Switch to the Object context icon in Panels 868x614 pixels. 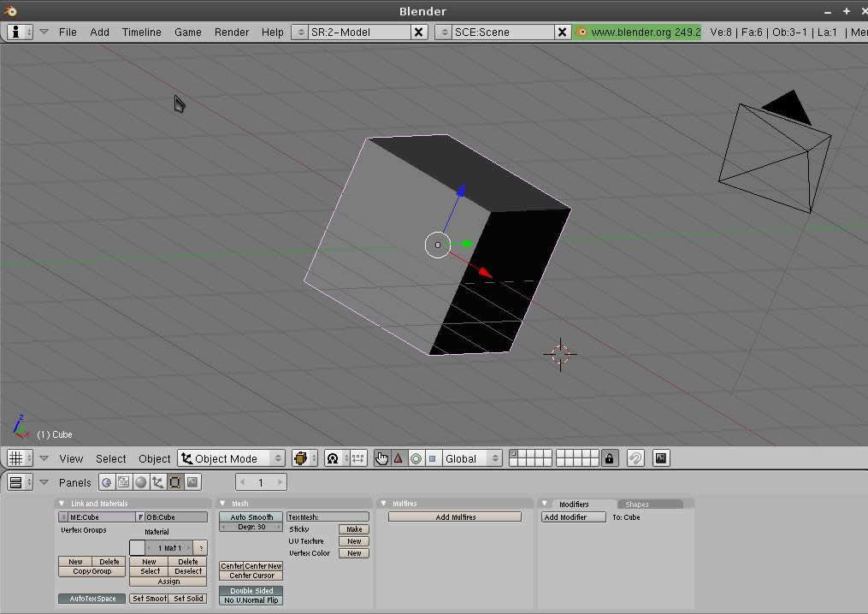(x=157, y=482)
